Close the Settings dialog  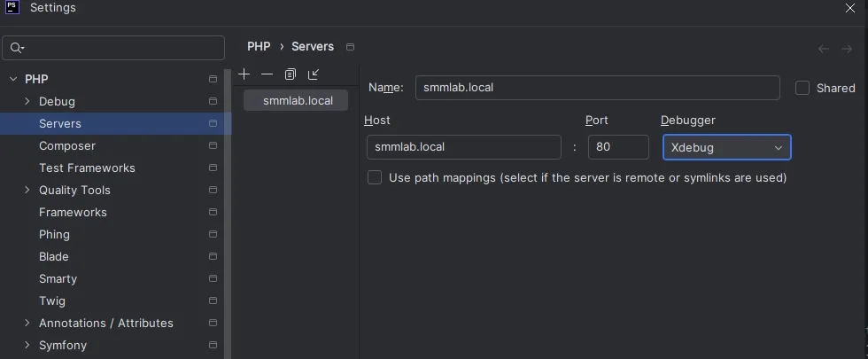pyautogui.click(x=850, y=8)
